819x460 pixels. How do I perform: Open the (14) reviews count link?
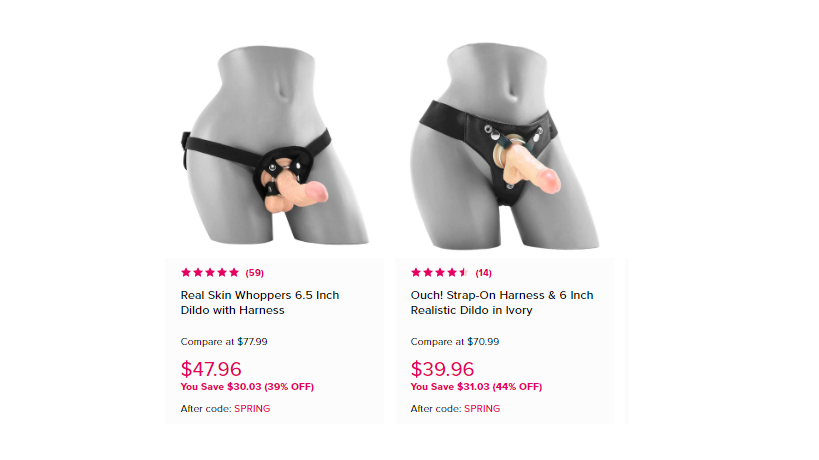tap(483, 273)
